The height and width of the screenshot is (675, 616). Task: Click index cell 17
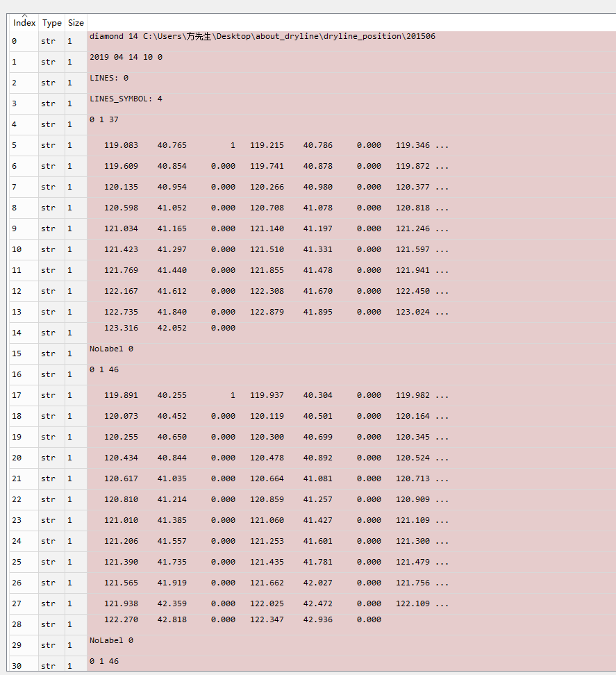point(24,395)
